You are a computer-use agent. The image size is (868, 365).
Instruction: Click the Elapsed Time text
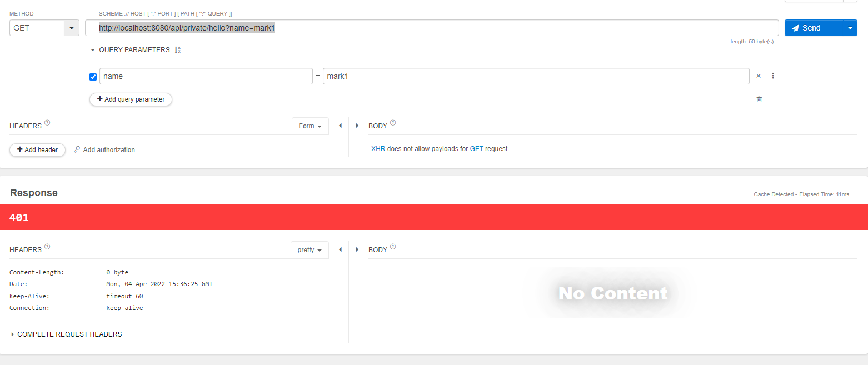[x=824, y=194]
